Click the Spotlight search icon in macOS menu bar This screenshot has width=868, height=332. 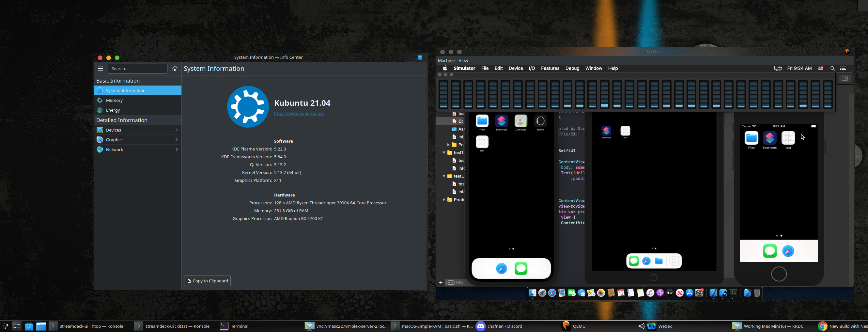[x=833, y=69]
